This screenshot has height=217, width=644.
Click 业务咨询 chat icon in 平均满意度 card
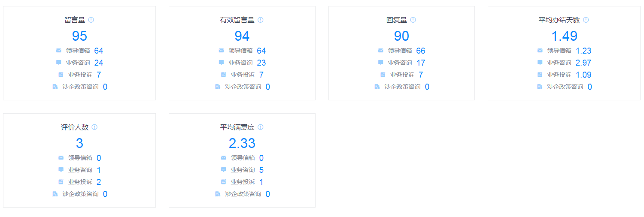(224, 170)
